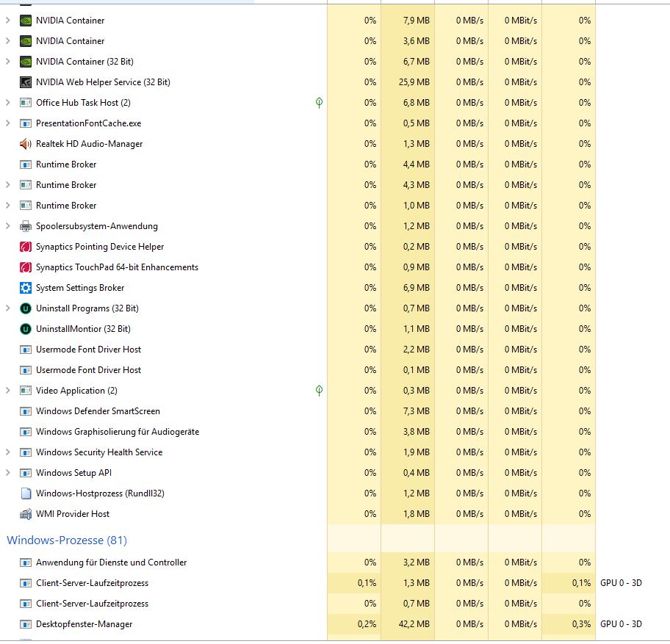Select the Desktopfenster-Manager process name
Image resolution: width=670 pixels, height=644 pixels.
[84, 624]
